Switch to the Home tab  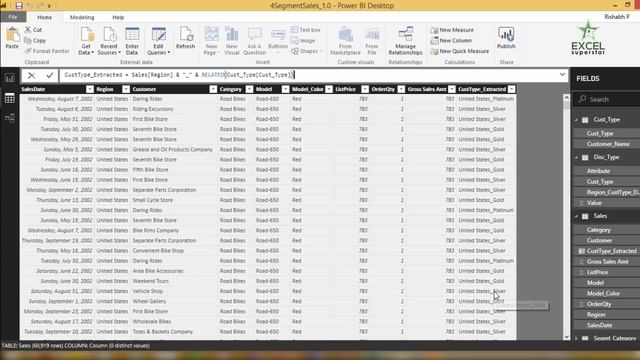(44, 17)
